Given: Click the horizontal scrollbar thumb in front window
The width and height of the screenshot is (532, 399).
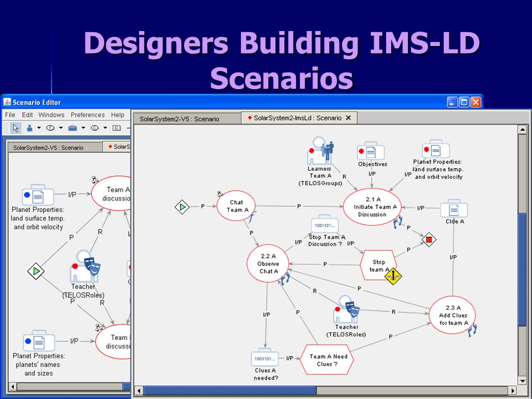Looking at the screenshot, I should click(230, 391).
